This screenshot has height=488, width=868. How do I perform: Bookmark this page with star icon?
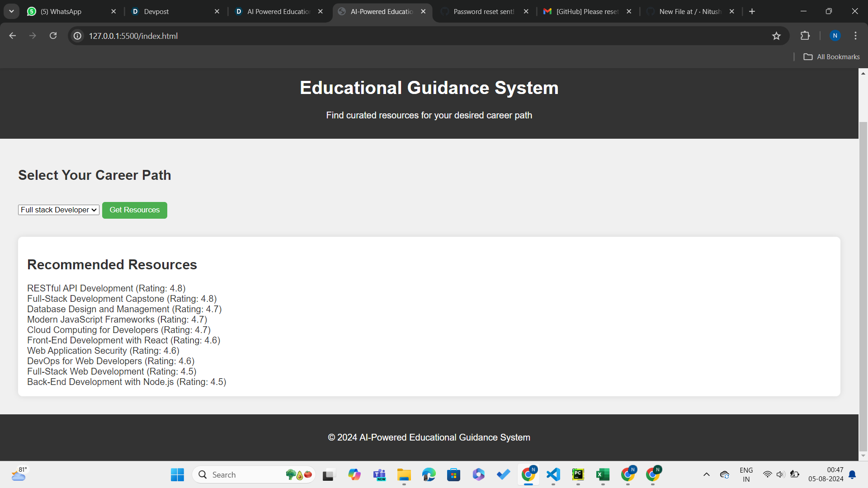pyautogui.click(x=776, y=36)
